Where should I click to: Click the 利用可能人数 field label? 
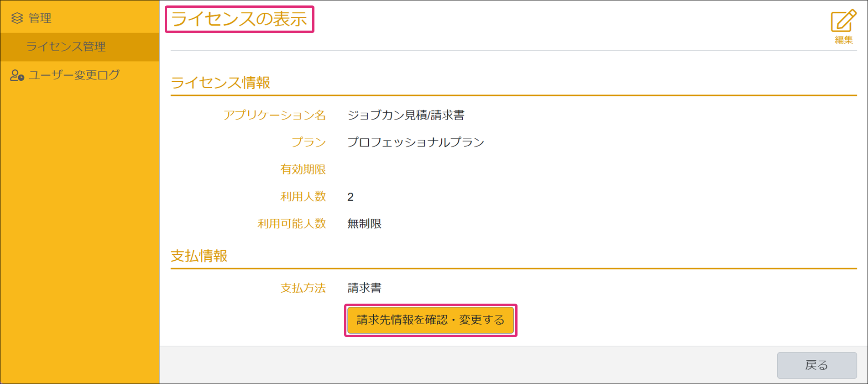291,224
